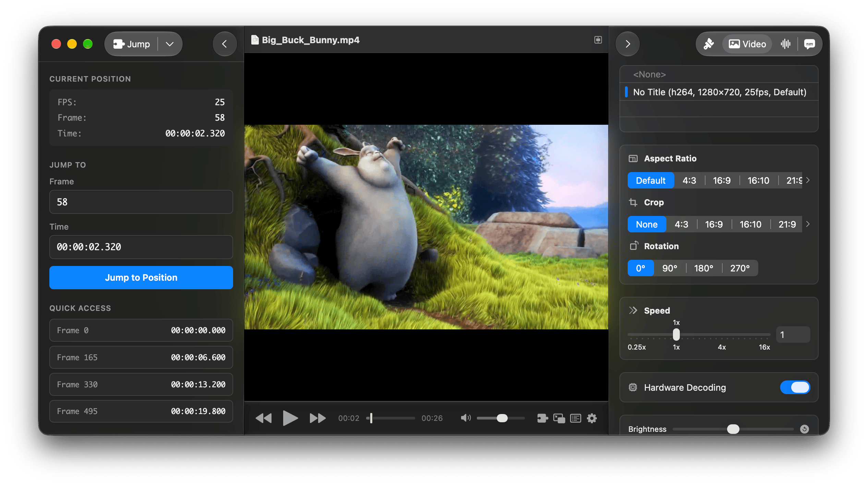This screenshot has height=486, width=868.
Task: Rotate video by 90°
Action: coord(670,268)
